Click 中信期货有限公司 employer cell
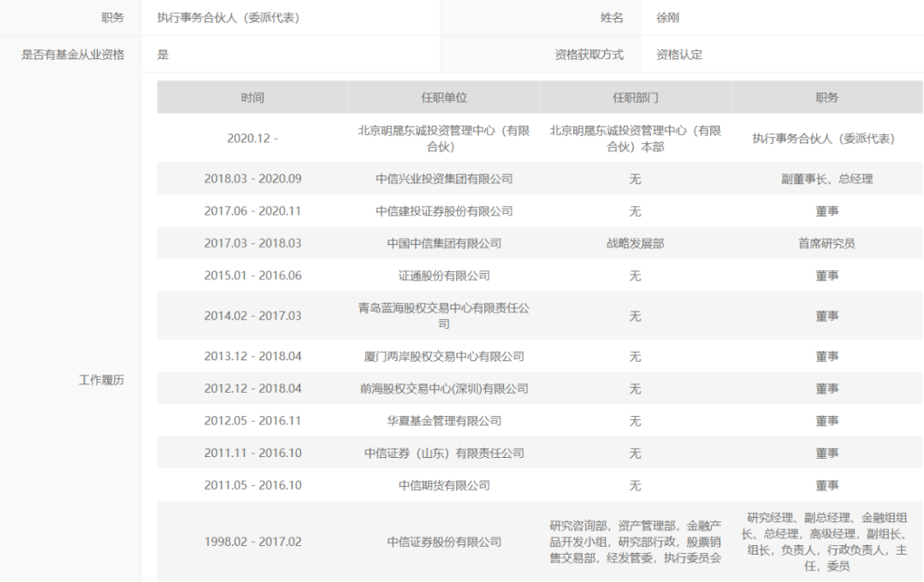Image resolution: width=924 pixels, height=582 pixels. point(444,485)
